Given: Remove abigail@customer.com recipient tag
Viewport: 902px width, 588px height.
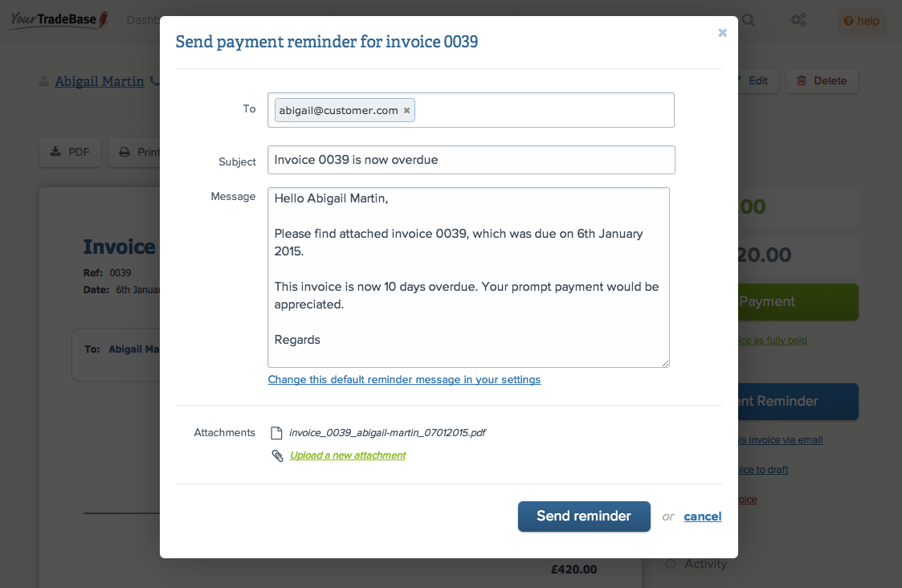Looking at the screenshot, I should [406, 111].
